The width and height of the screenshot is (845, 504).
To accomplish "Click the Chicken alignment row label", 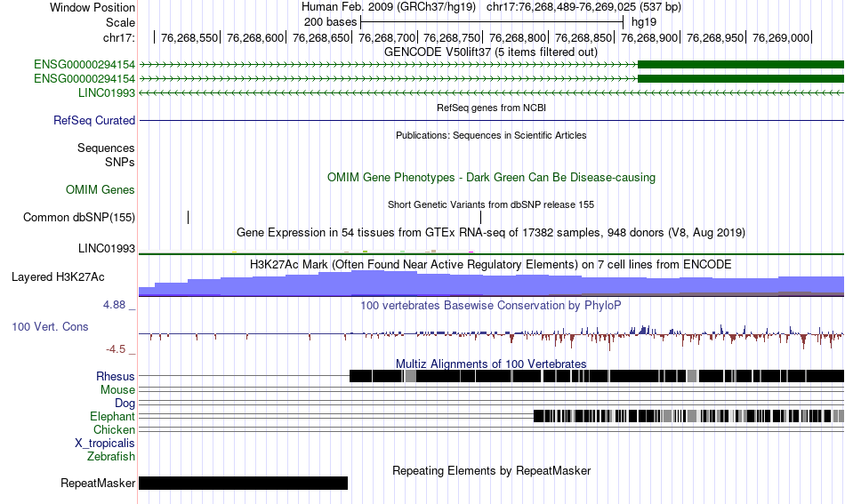I will pyautogui.click(x=114, y=429).
